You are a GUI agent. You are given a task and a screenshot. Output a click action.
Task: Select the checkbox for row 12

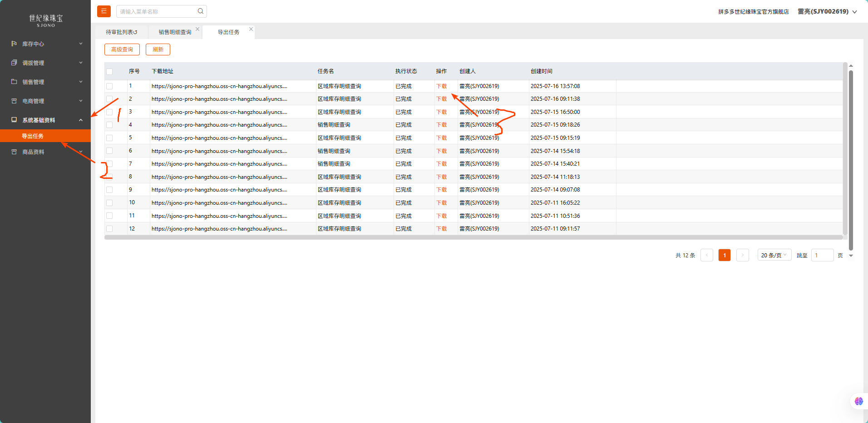pyautogui.click(x=109, y=229)
